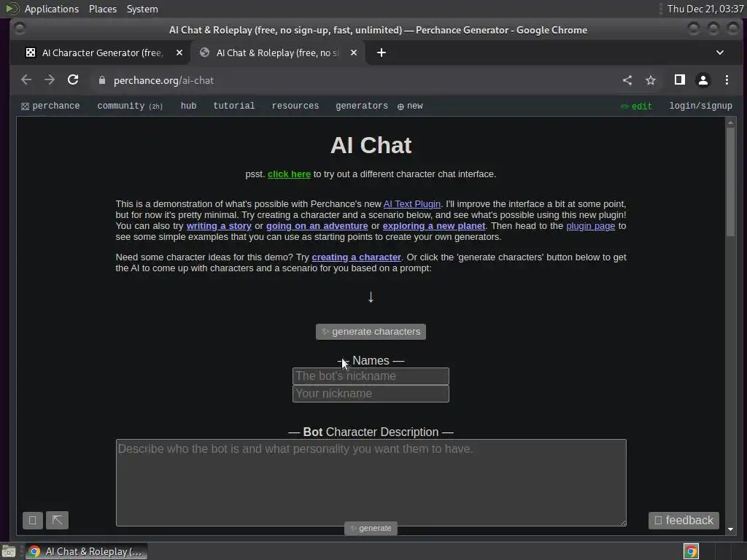The image size is (747, 560).
Task: Open the 'writing a story' link
Action: point(219,226)
